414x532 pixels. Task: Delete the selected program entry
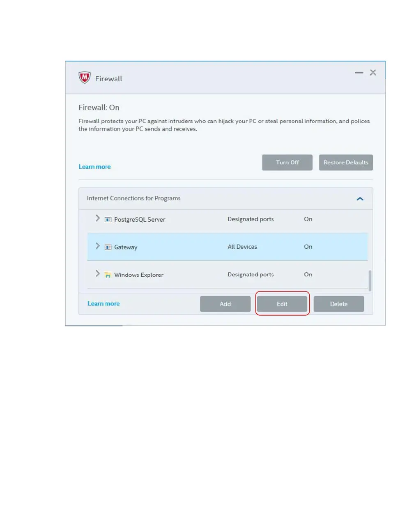coord(339,304)
